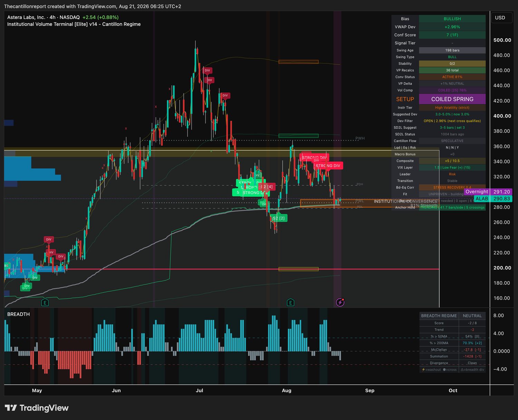Image resolution: width=518 pixels, height=420 pixels.
Task: Click the May label on time axis
Action: point(37,390)
